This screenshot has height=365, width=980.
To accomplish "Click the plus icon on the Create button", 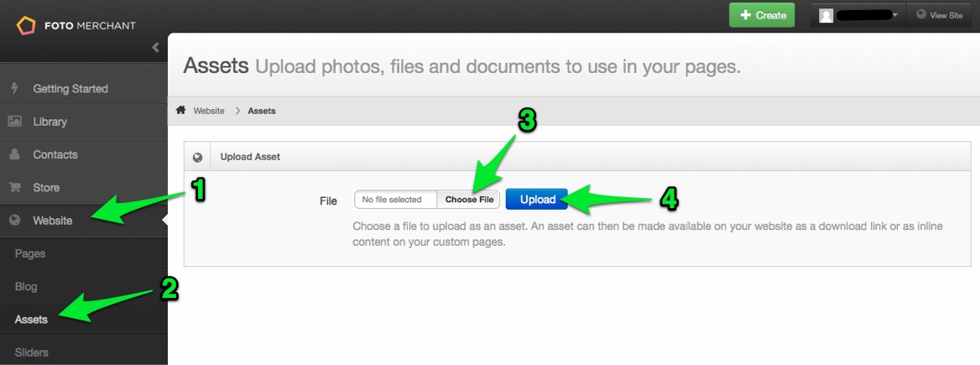I will pos(745,15).
